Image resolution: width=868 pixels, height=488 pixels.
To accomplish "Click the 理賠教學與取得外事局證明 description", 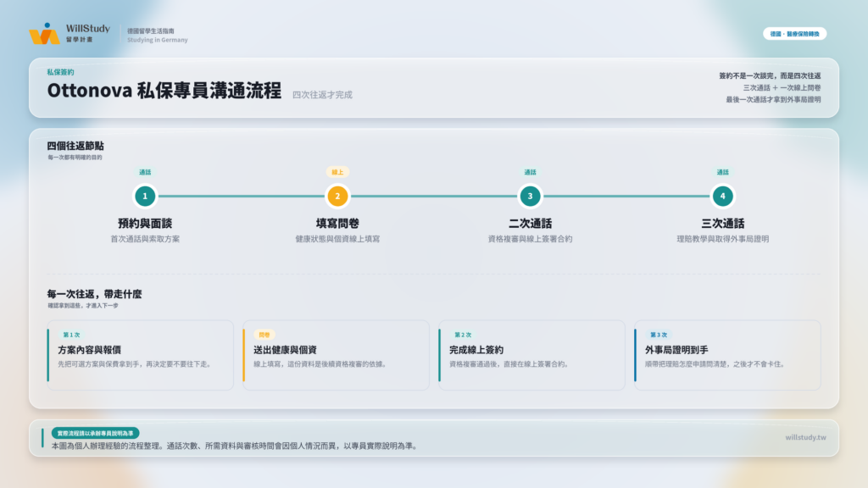I will tap(722, 239).
